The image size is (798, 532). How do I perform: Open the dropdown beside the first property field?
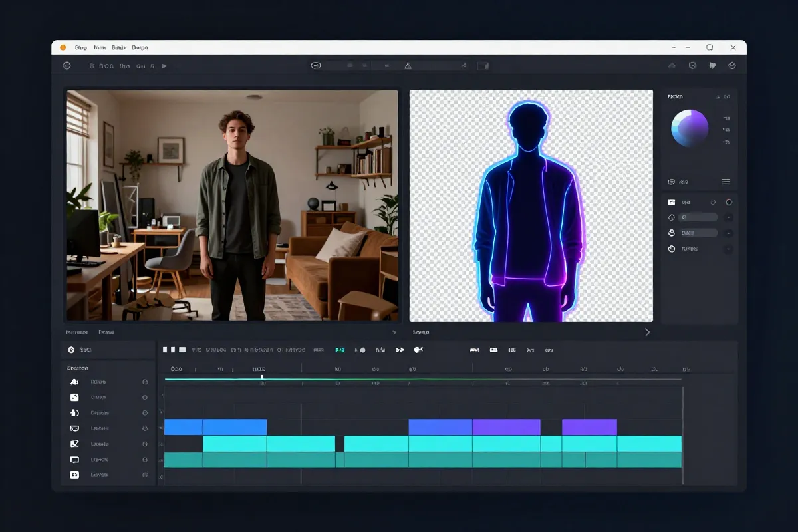pyautogui.click(x=729, y=217)
